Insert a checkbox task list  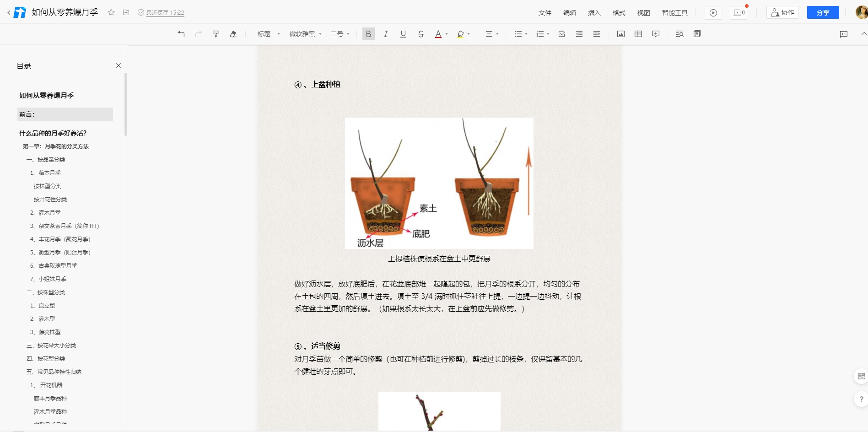tap(562, 34)
